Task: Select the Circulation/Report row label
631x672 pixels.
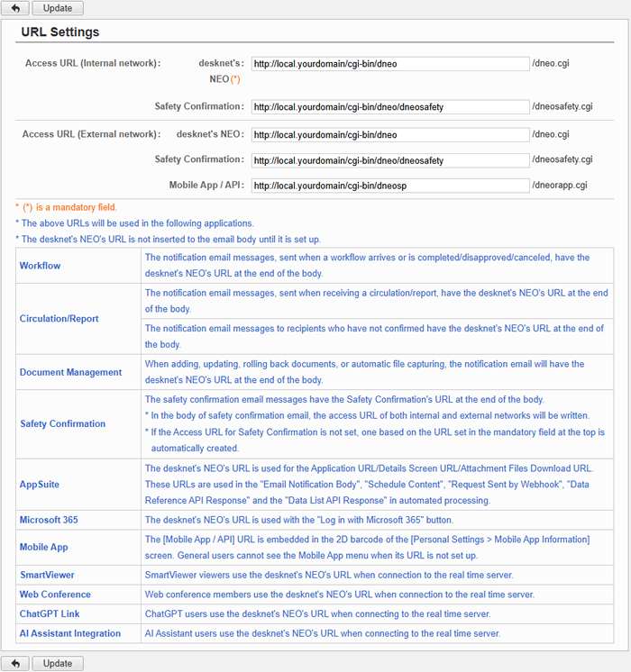Action: click(x=59, y=318)
